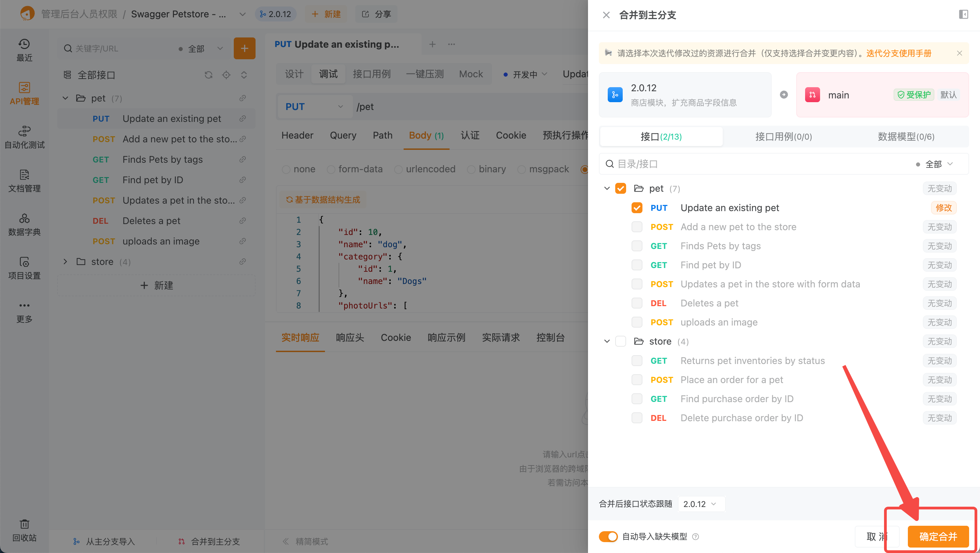
Task: Switch to the 数据模型(0/6) tab
Action: pyautogui.click(x=906, y=137)
